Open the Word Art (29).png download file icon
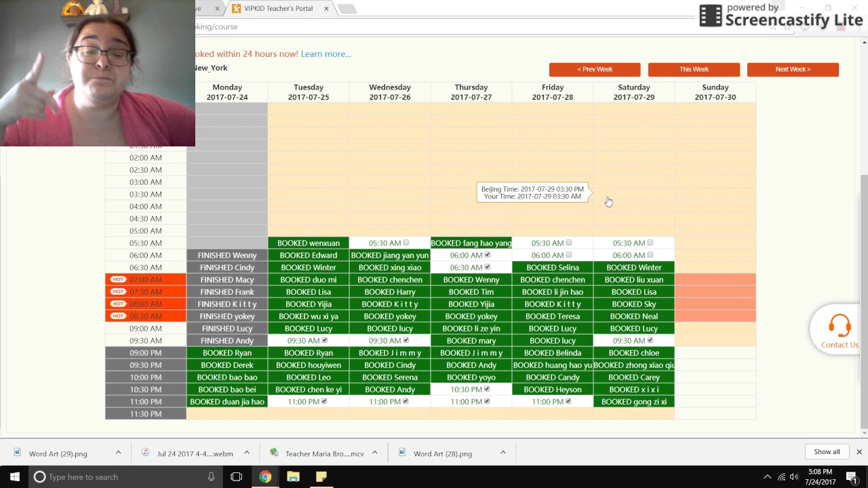868x488 pixels. coord(18,453)
